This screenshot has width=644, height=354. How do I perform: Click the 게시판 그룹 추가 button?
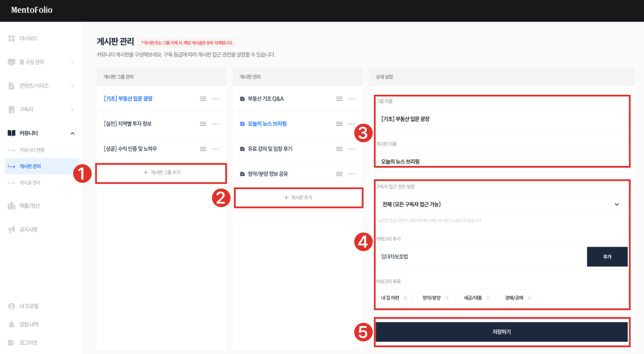pyautogui.click(x=162, y=173)
